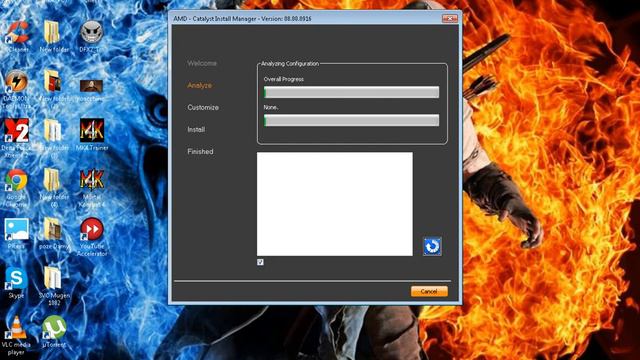Select the Customize step in the installer sidebar
Screen dimensions: 640x360
pyautogui.click(x=203, y=107)
